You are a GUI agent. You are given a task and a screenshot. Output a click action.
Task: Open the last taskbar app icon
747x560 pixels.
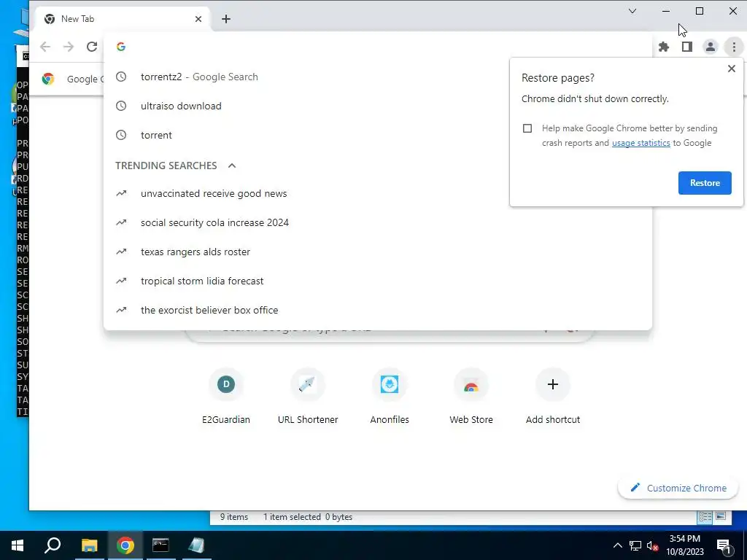[196, 545]
